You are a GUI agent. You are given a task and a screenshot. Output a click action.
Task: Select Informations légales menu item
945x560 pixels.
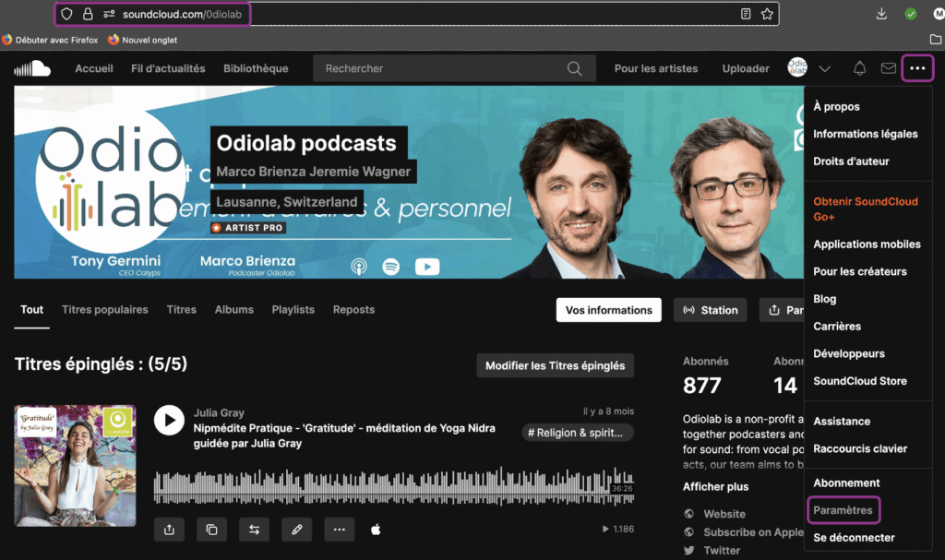(866, 134)
